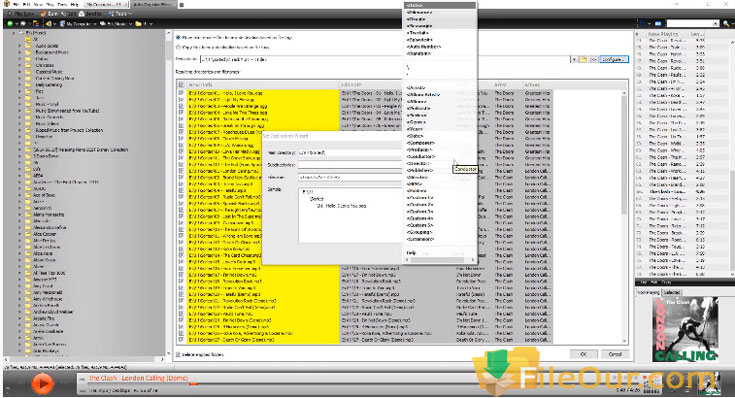Open the destination mask dropdown arrow

(574, 60)
